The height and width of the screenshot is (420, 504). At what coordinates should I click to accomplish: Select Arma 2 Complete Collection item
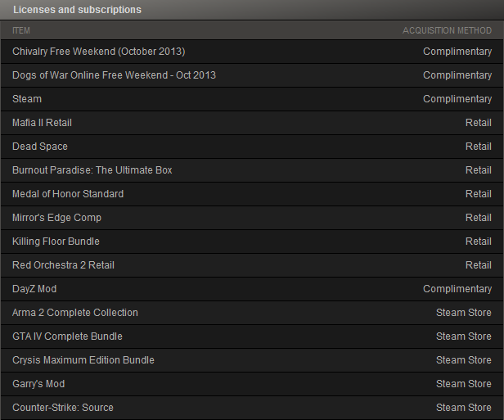click(75, 313)
